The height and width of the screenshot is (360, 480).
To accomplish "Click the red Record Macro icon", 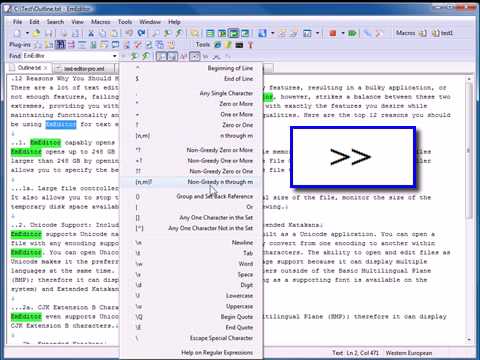I will [333, 33].
